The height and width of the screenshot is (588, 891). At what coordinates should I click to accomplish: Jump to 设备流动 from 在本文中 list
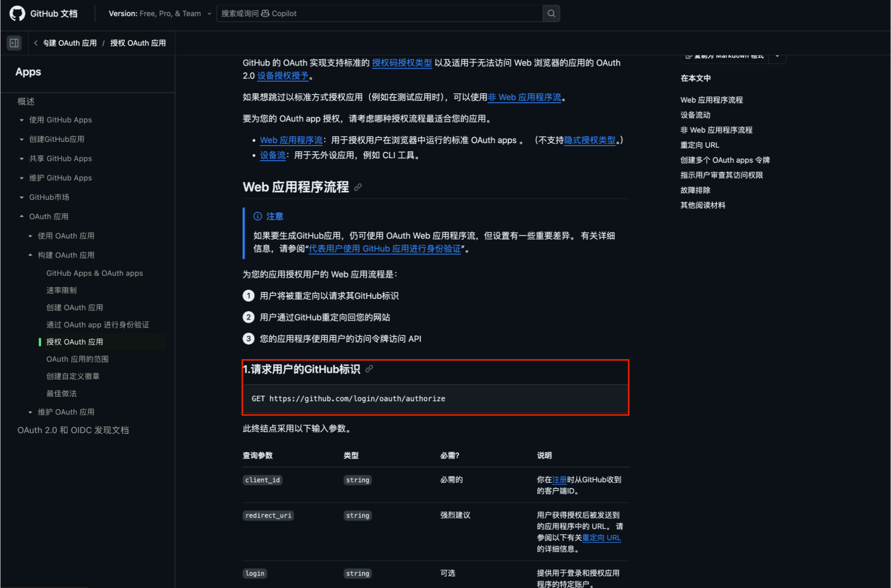coord(695,115)
